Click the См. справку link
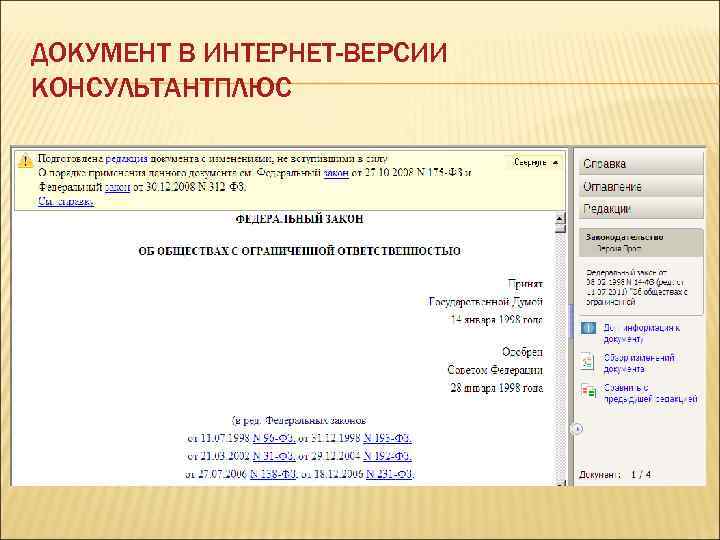The width and height of the screenshot is (720, 540). (67, 201)
